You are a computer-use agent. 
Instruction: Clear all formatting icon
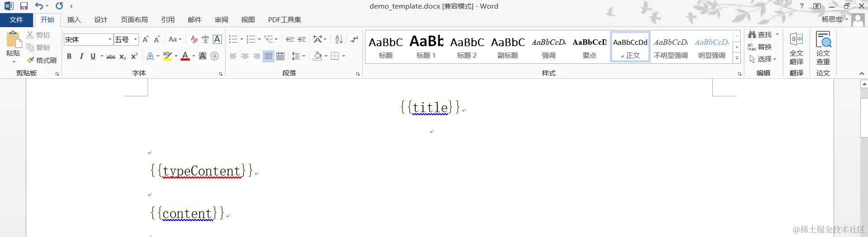194,39
